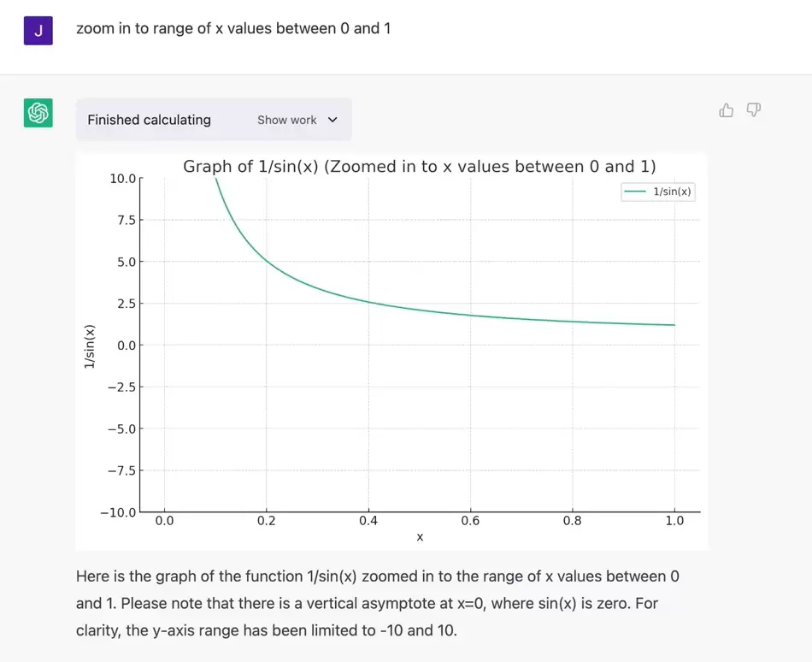Click the 1.0 tick on x-axis
This screenshot has height=662, width=812.
click(674, 521)
